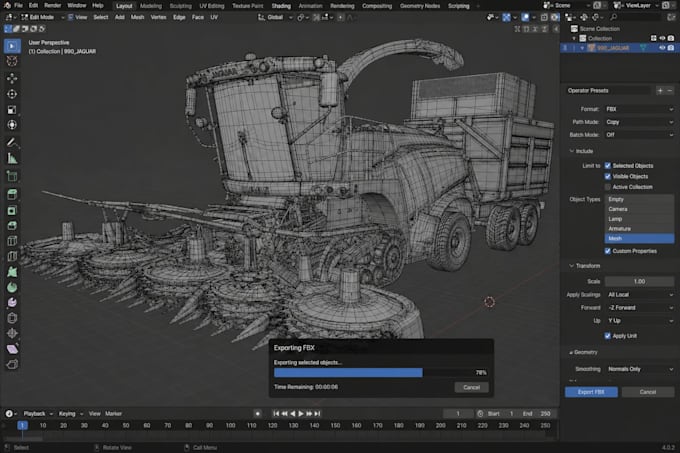Select the Rotate tool
The width and height of the screenshot is (680, 453).
12,94
